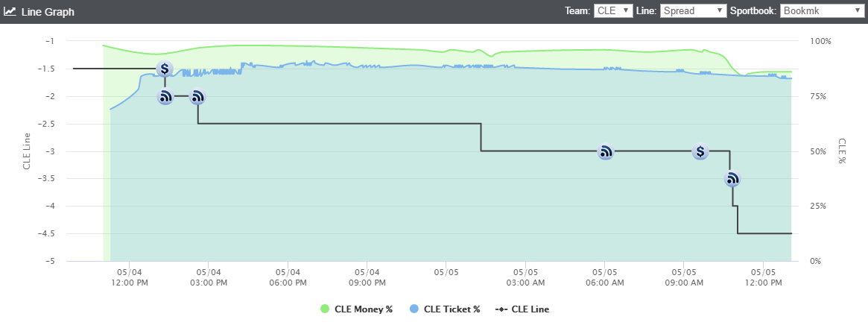
Task: Click the dollar-sign marker at -1.5 line
Action: coord(165,69)
